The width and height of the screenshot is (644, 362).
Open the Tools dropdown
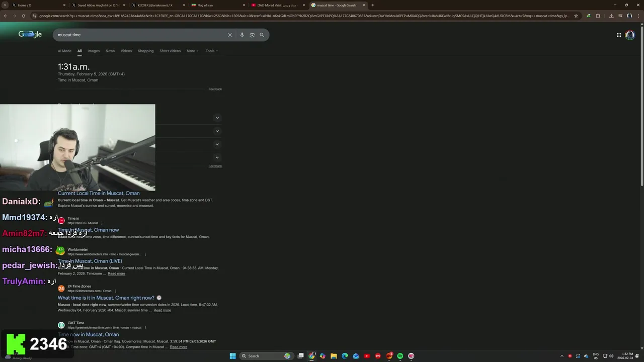pos(211,51)
